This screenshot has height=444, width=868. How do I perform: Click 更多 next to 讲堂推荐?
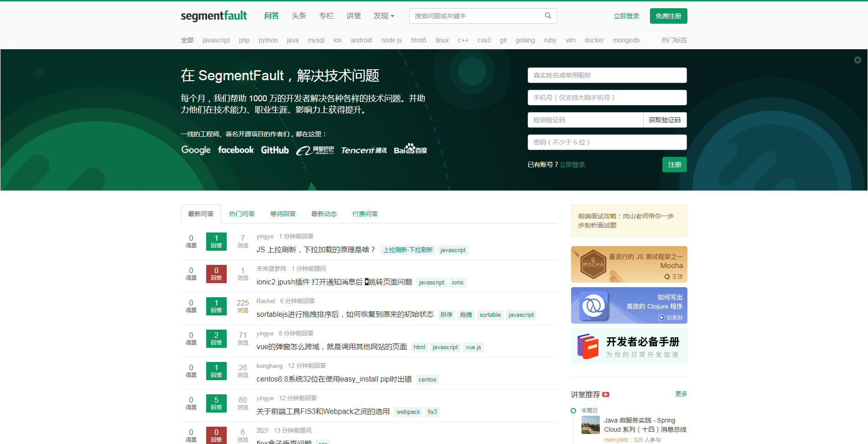681,394
